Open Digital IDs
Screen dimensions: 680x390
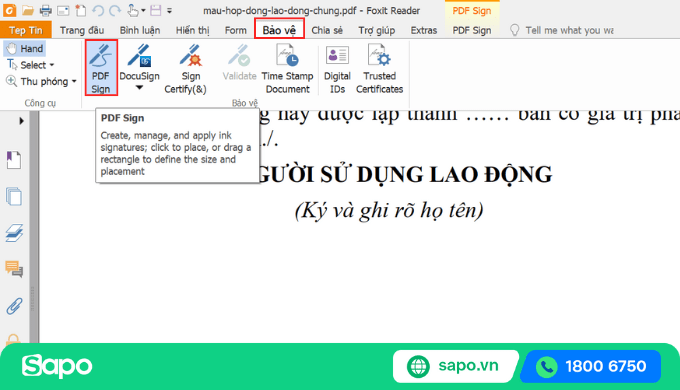click(x=337, y=68)
